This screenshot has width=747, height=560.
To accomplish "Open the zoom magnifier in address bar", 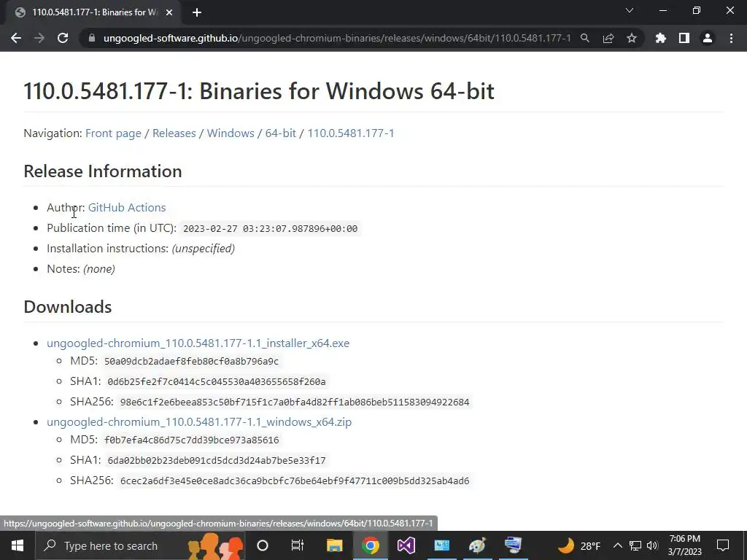I will (x=584, y=38).
